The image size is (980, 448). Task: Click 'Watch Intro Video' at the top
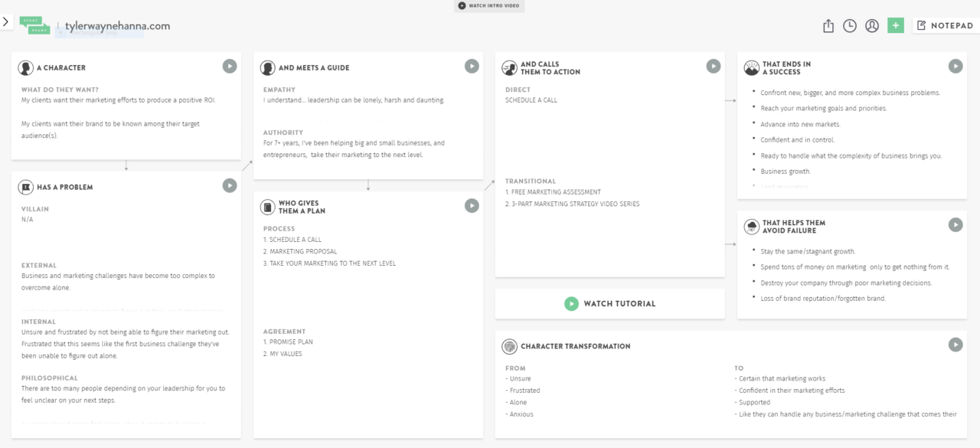pyautogui.click(x=490, y=6)
